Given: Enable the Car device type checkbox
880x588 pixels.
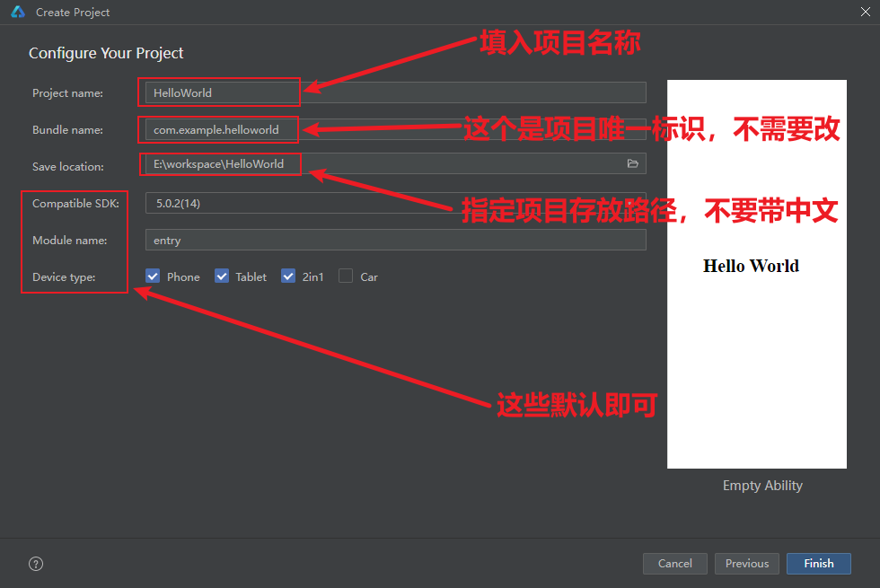Looking at the screenshot, I should tap(346, 276).
